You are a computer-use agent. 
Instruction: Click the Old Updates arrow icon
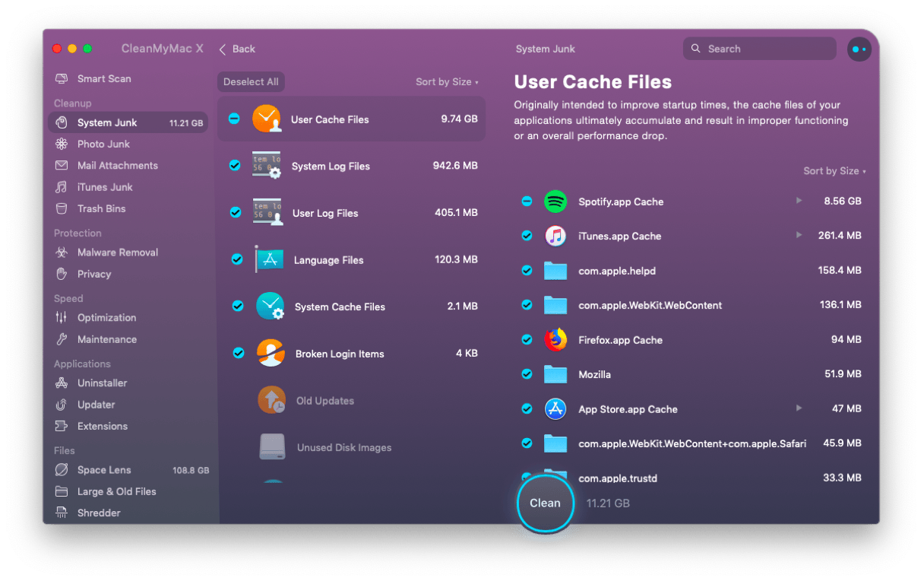coord(271,400)
